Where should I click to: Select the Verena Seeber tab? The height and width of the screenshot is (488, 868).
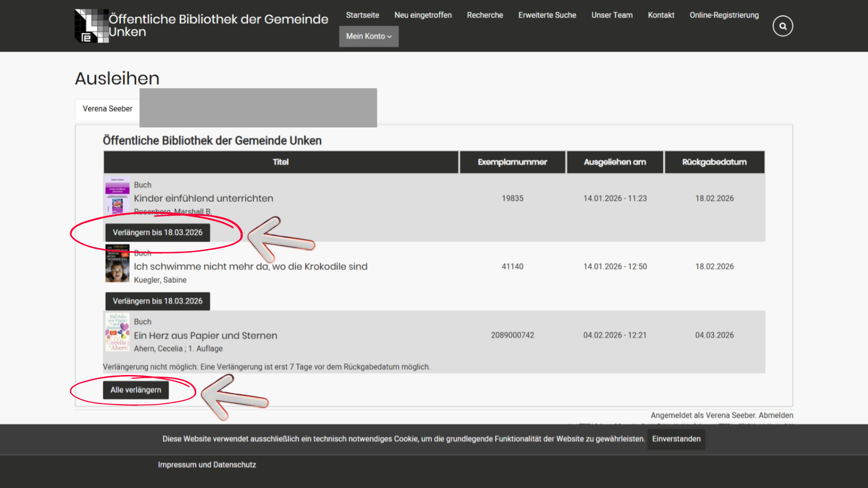coord(108,109)
